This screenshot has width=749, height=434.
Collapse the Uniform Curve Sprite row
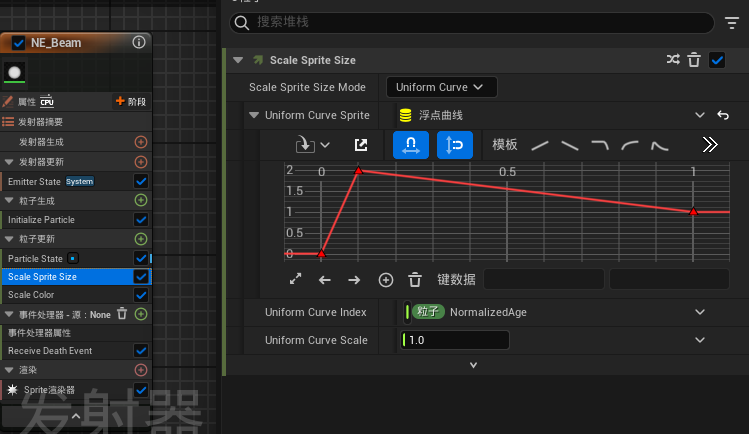[x=254, y=115]
